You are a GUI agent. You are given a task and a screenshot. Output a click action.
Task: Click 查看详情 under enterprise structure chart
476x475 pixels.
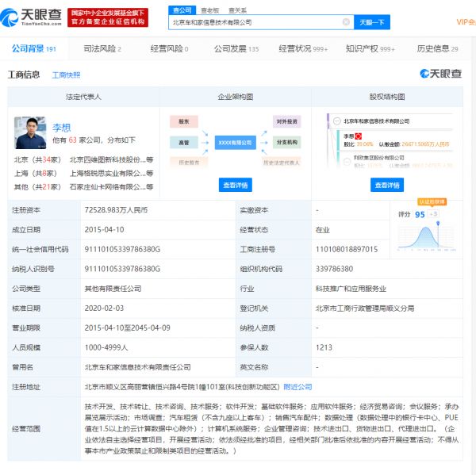pos(236,185)
